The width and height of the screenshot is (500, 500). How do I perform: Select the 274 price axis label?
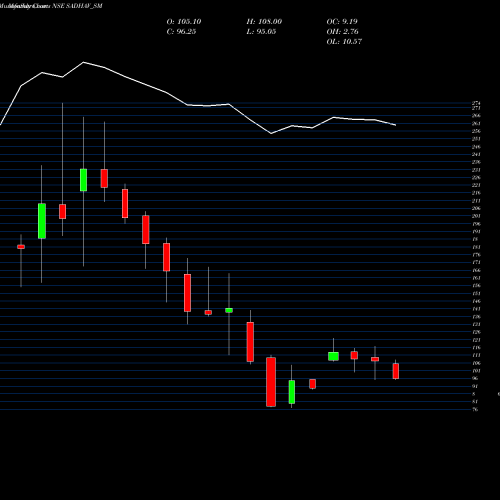[x=476, y=103]
